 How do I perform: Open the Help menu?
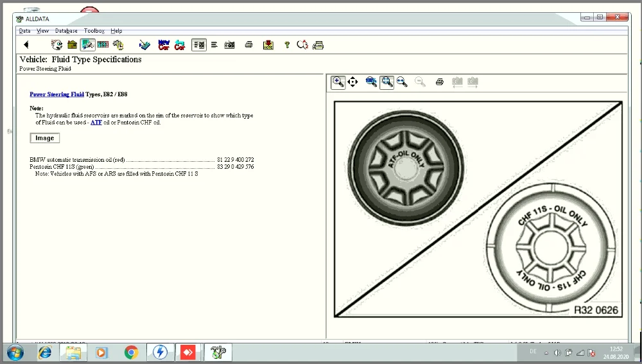[116, 31]
